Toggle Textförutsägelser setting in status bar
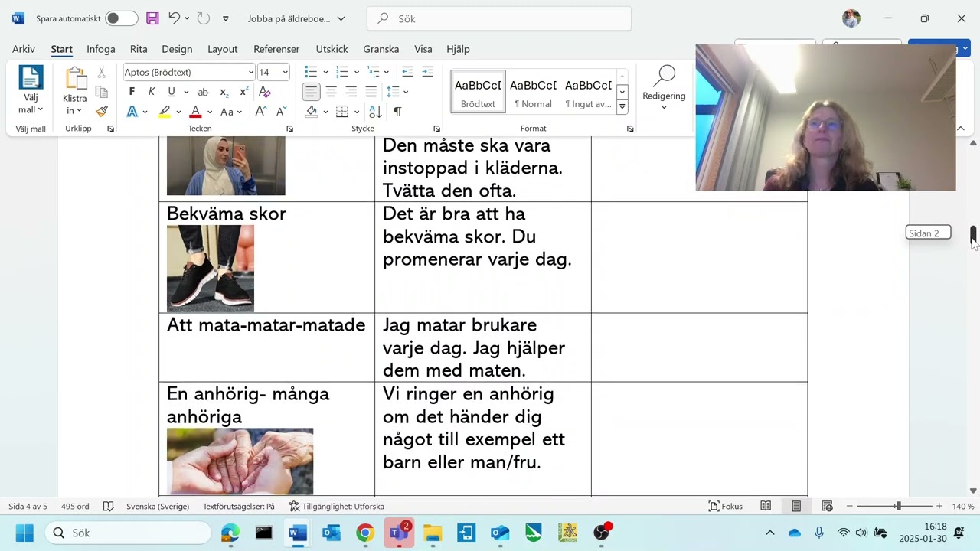 click(x=239, y=506)
